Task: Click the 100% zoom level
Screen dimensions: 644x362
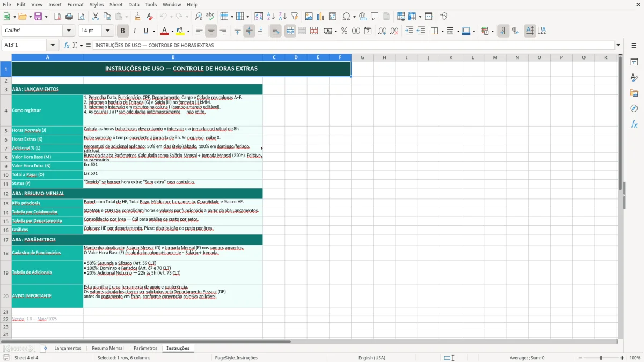Action: pyautogui.click(x=634, y=358)
